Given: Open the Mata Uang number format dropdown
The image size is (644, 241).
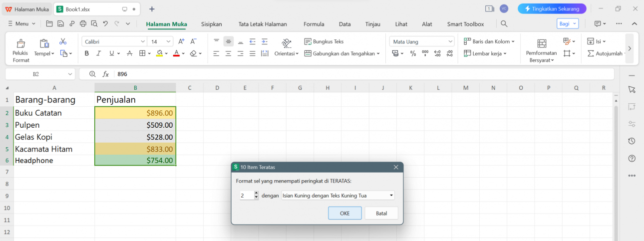Looking at the screenshot, I should (450, 41).
